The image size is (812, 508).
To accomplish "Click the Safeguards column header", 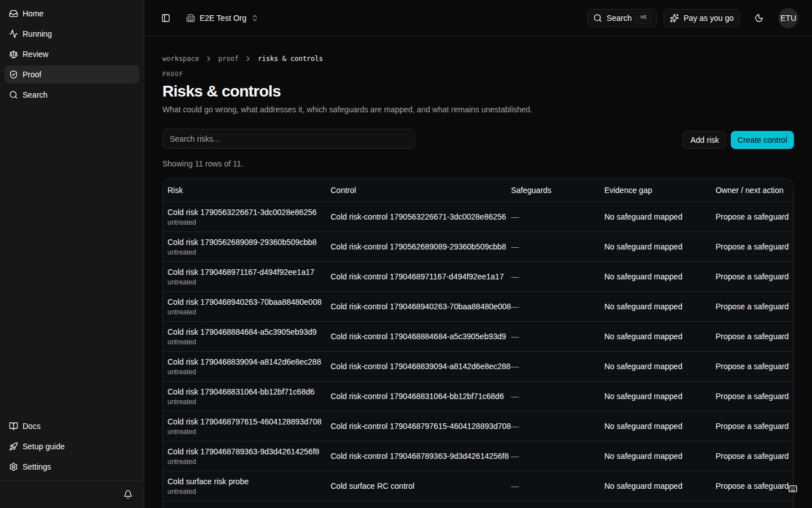I will point(531,190).
